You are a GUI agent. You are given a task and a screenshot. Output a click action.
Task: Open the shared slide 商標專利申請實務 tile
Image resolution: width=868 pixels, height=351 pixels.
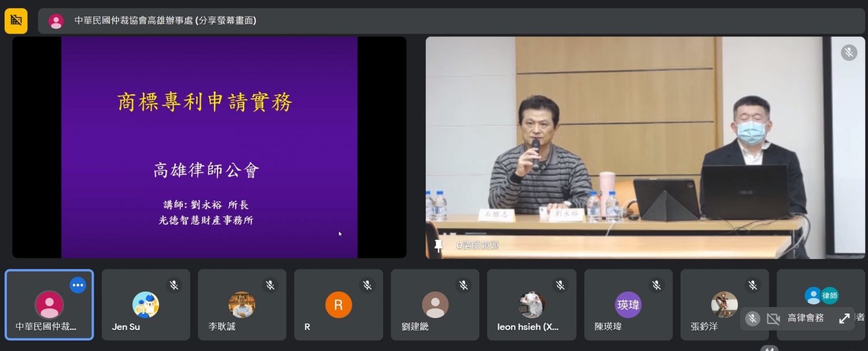click(209, 147)
